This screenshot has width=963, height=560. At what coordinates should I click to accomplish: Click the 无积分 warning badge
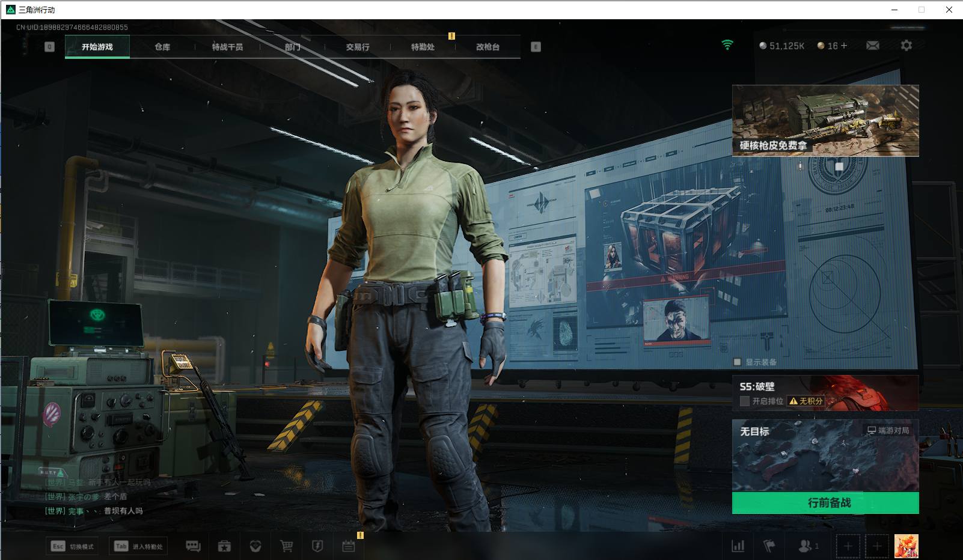pos(806,401)
